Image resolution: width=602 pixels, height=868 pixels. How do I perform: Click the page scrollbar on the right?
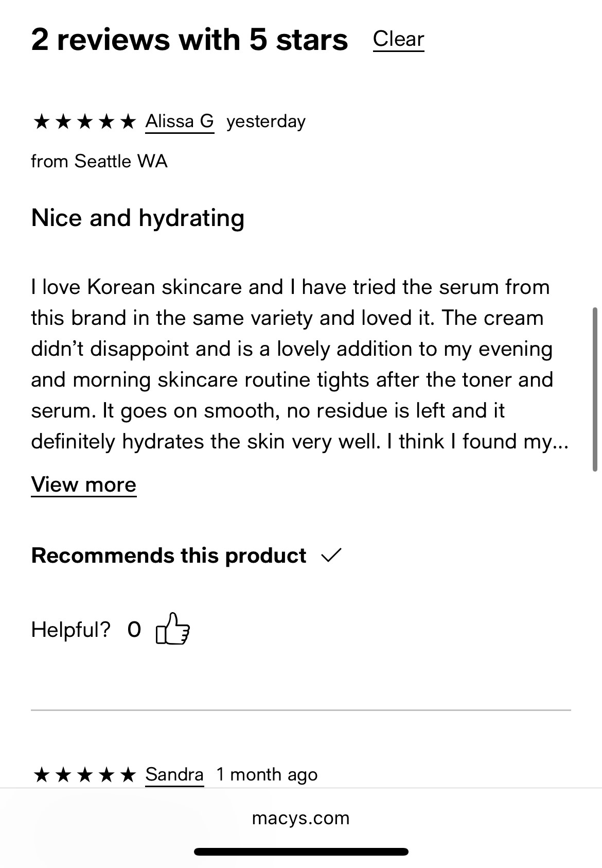tap(594, 389)
